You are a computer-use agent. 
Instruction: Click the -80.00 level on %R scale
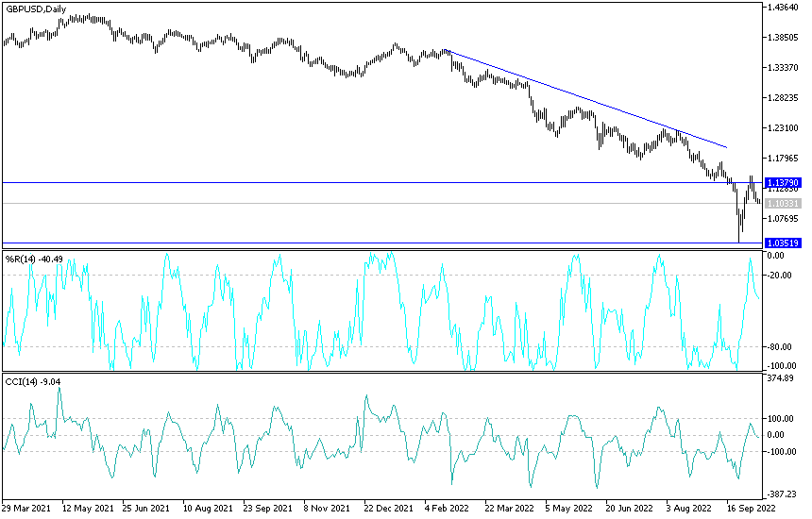[x=780, y=346]
